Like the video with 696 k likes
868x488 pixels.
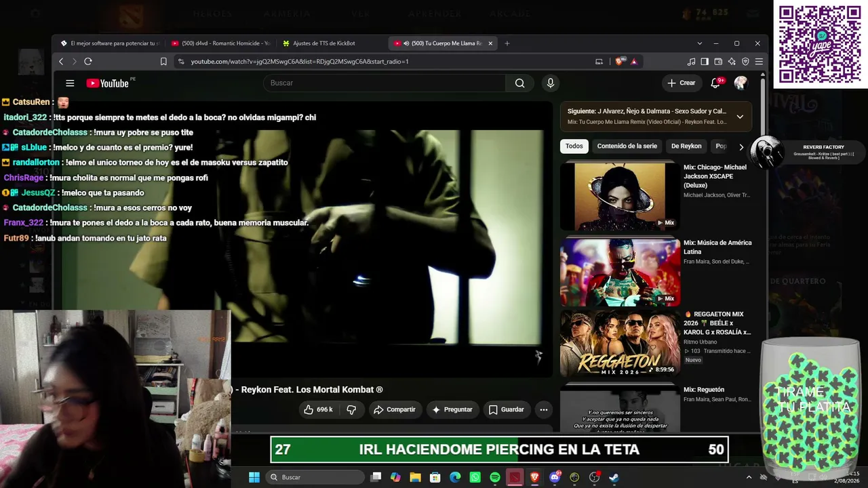pyautogui.click(x=317, y=409)
